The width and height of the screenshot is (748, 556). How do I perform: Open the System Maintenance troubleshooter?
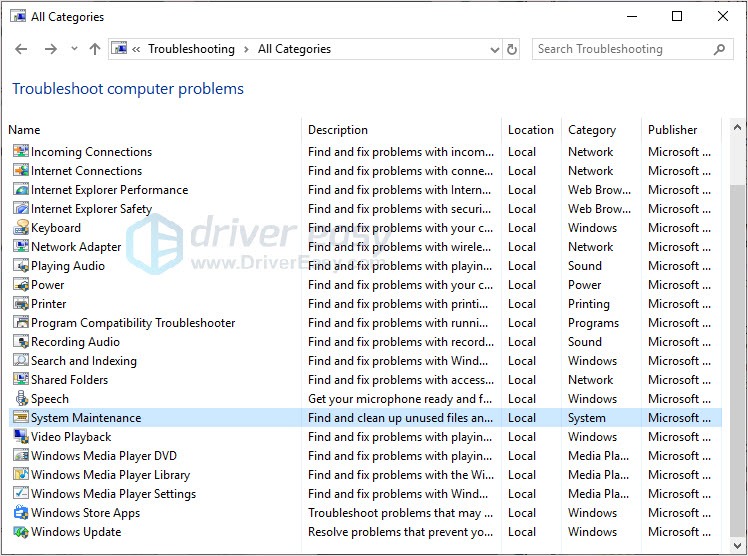pyautogui.click(x=86, y=418)
